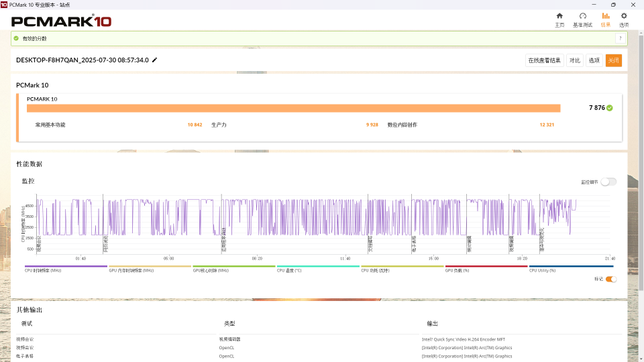Screen dimensions: 644x362
Task: Toggle the 标记 markers switch off
Action: [610, 279]
